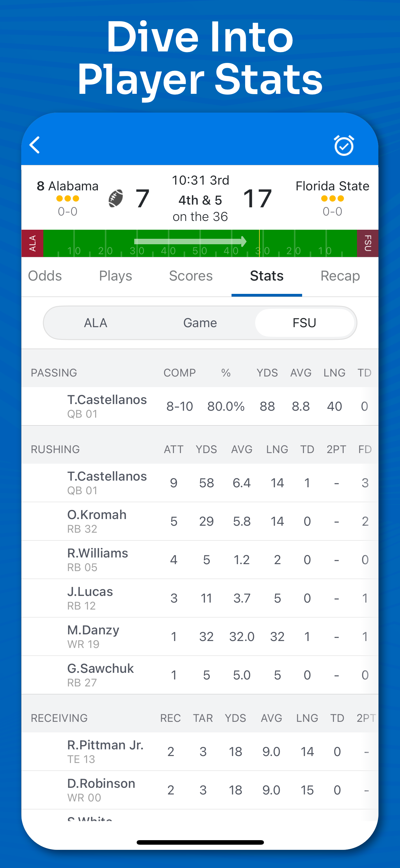Image resolution: width=400 pixels, height=868 pixels.
Task: Select M.Danzy rushing row
Action: click(200, 636)
